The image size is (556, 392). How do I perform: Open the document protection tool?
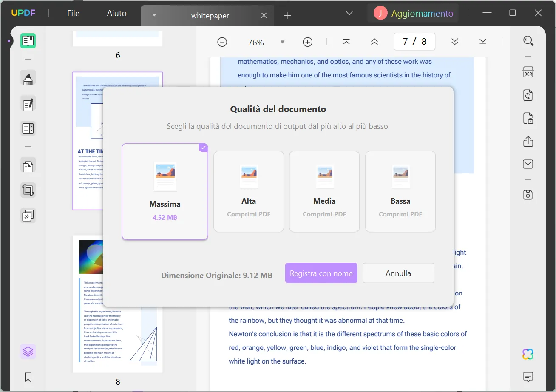pos(528,119)
